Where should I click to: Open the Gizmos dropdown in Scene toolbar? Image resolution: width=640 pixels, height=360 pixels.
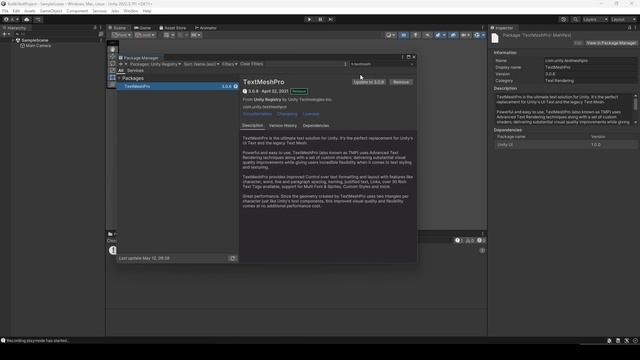[x=479, y=35]
